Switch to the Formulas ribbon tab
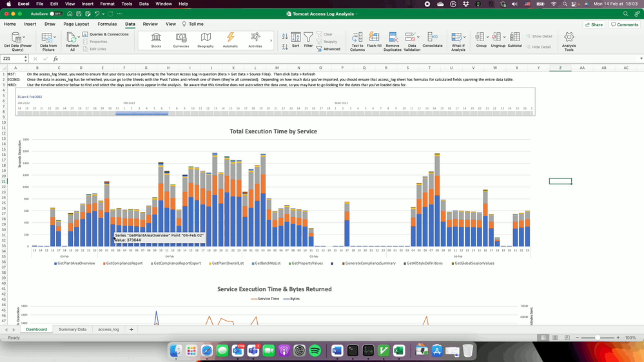This screenshot has height=362, width=644. point(107,24)
